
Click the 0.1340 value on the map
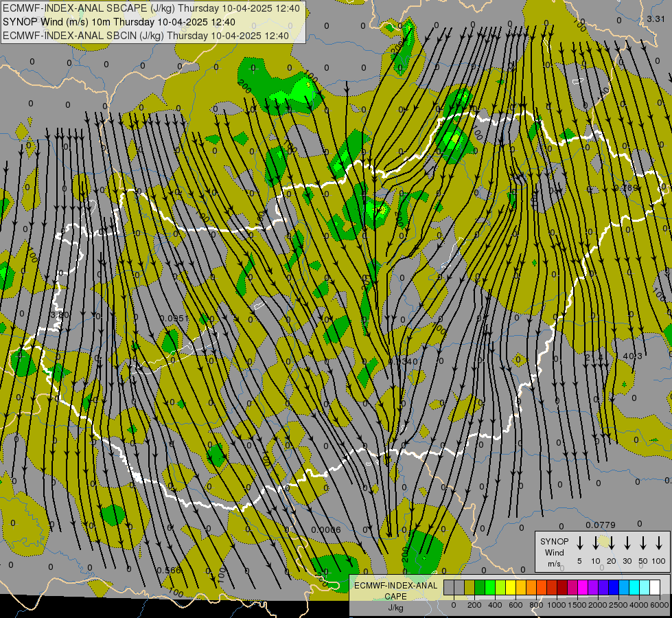tap(403, 362)
